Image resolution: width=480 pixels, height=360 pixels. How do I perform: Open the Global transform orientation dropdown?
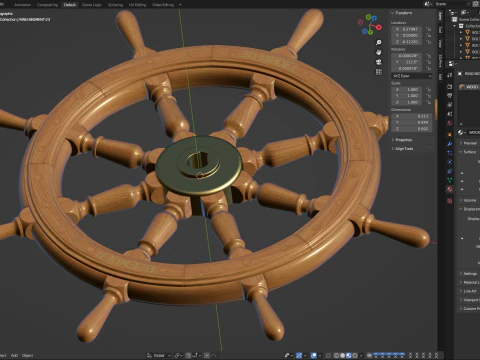click(159, 355)
